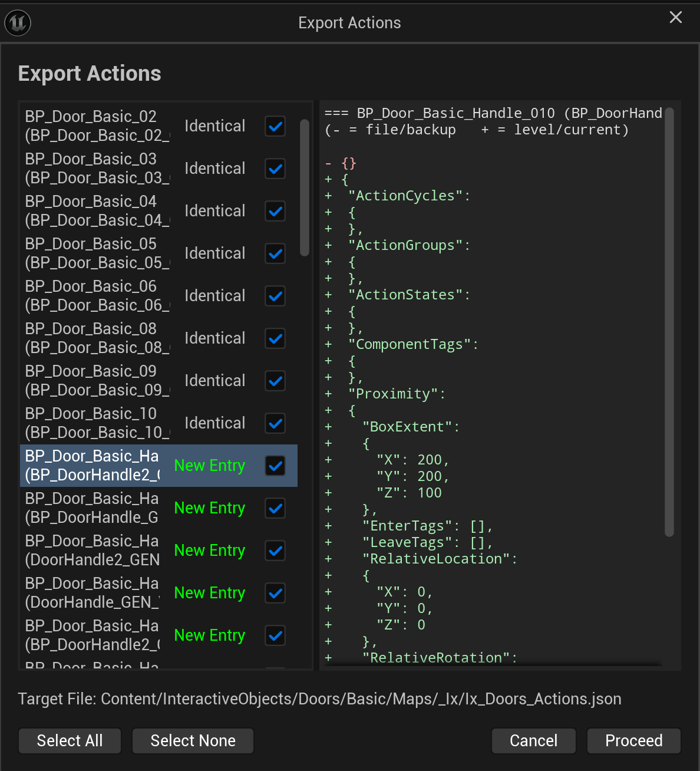Cancel the export actions
Viewport: 700px width, 771px height.
pyautogui.click(x=533, y=741)
